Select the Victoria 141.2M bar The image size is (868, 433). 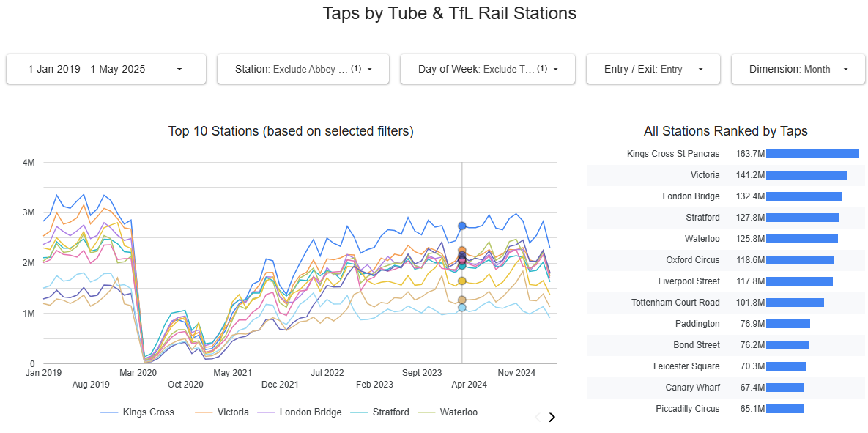pos(806,175)
